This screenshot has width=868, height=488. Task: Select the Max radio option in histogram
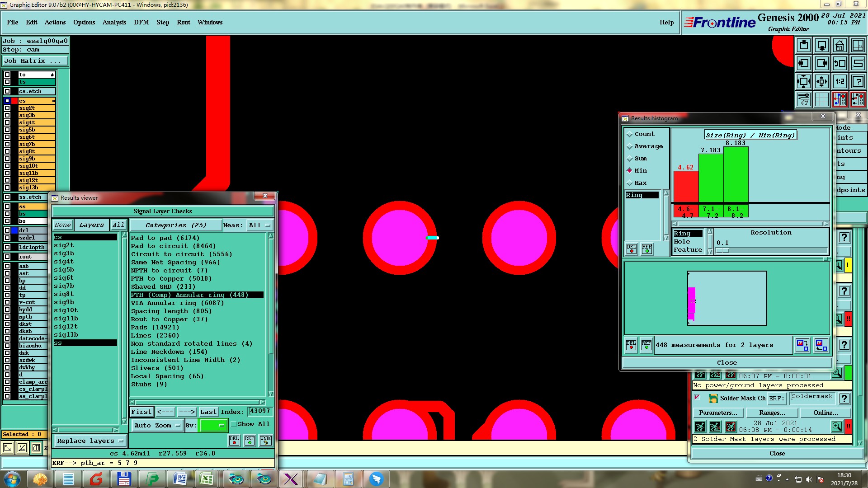pos(630,183)
